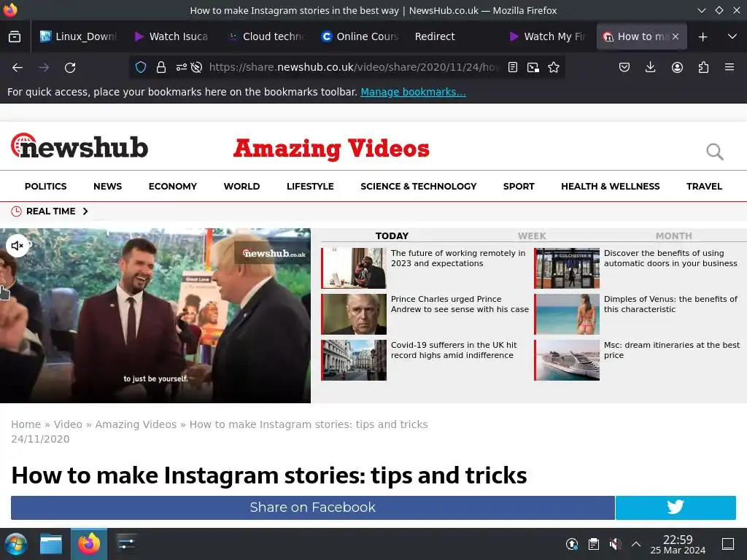This screenshot has height=560, width=747.
Task: Share article on Twitter
Action: (676, 507)
